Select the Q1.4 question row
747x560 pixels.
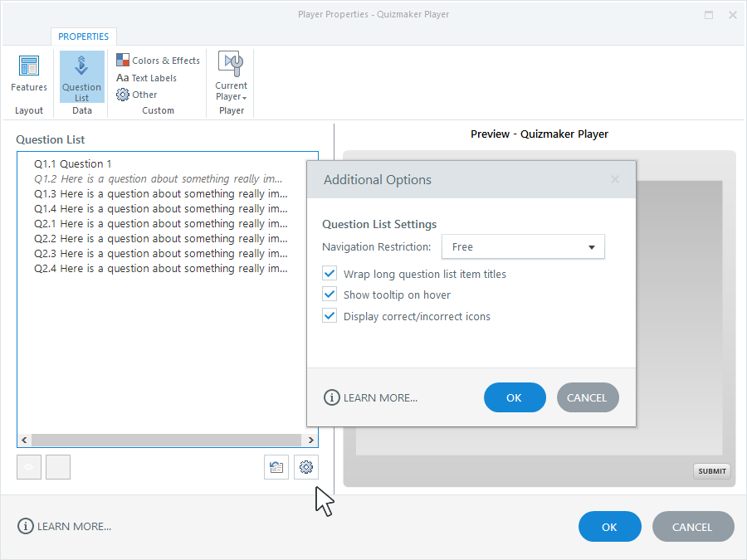tap(160, 208)
